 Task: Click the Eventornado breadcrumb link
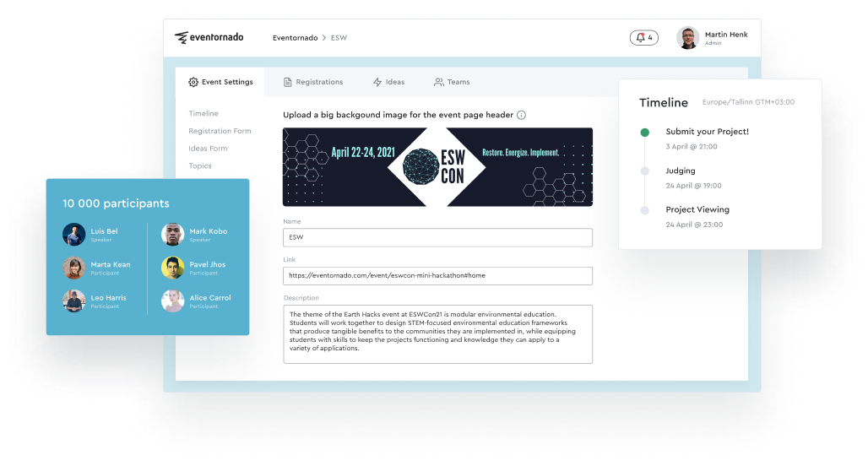(x=295, y=38)
